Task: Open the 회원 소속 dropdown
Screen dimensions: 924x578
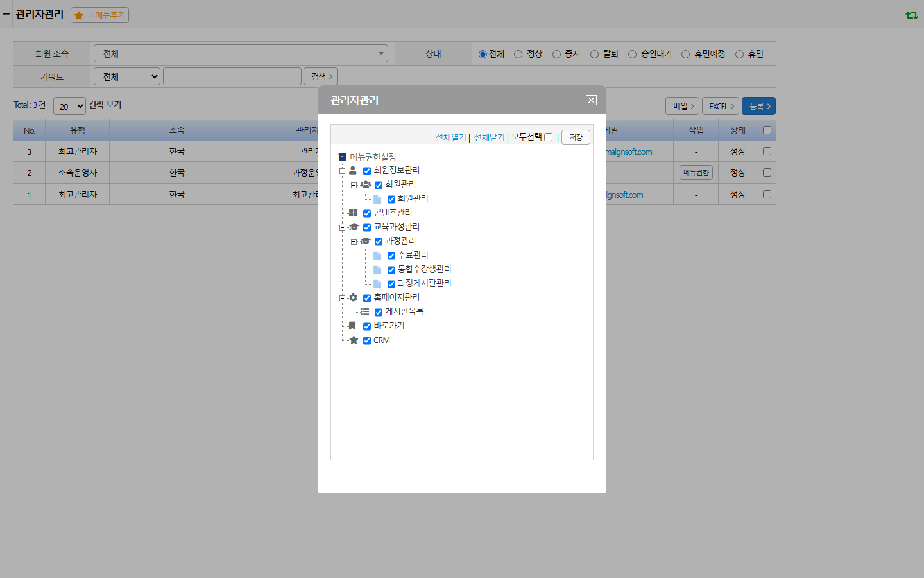Action: click(241, 53)
